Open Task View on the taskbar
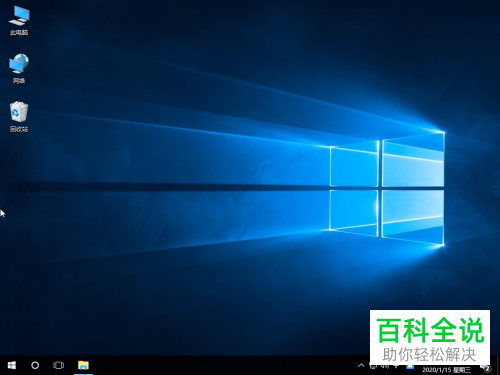This screenshot has height=375, width=500. pyautogui.click(x=58, y=365)
